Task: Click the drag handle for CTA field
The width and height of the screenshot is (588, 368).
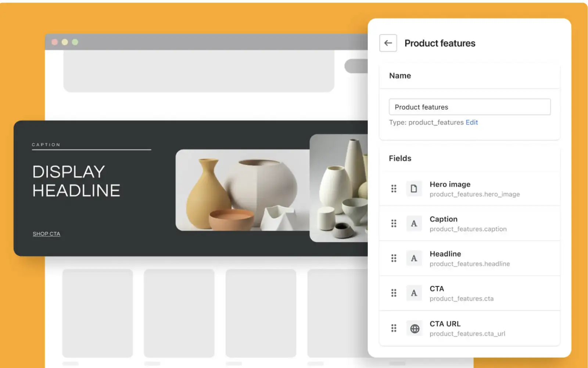Action: (x=394, y=293)
